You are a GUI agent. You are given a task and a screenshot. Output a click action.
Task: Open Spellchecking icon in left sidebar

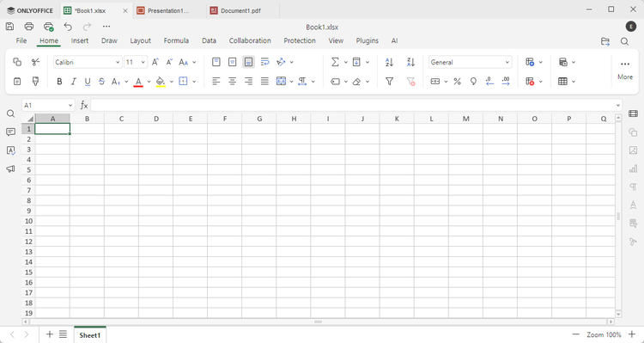[x=11, y=150]
